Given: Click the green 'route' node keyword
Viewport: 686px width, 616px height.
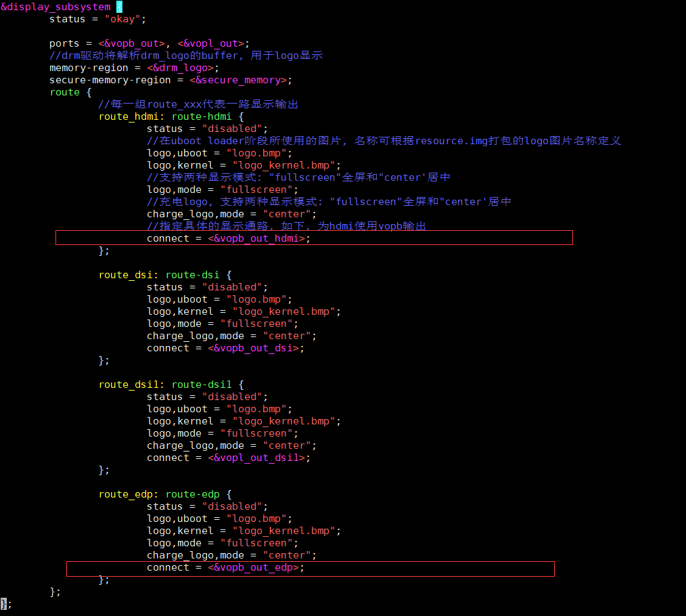Looking at the screenshot, I should [x=65, y=92].
